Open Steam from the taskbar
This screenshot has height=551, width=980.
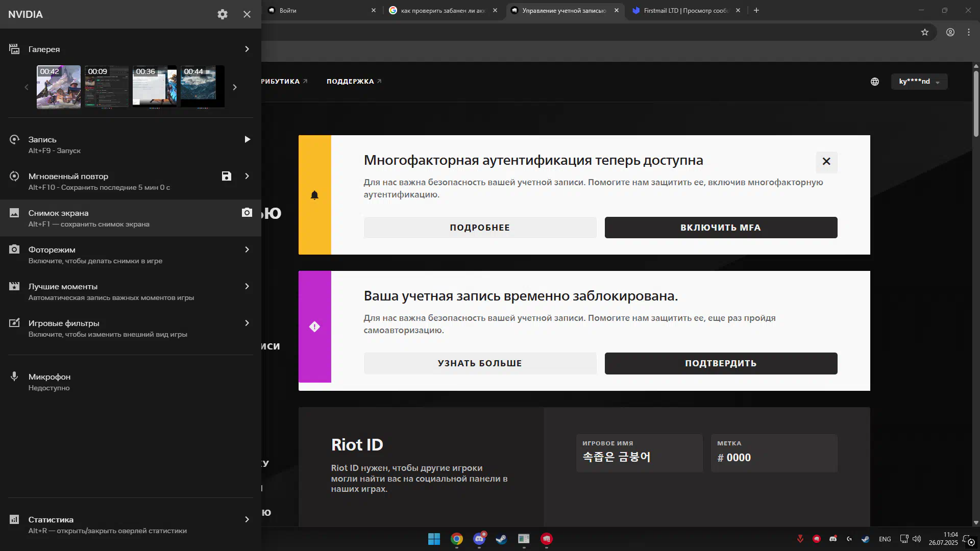coord(501,539)
